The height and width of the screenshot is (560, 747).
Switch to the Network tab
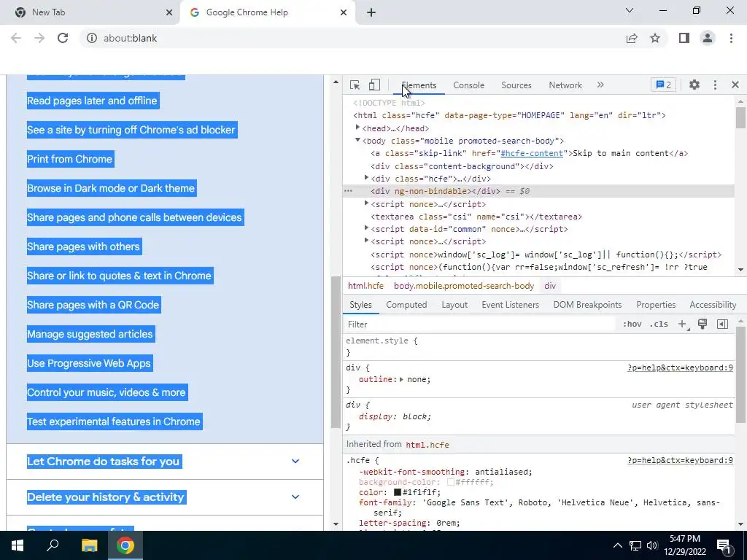[565, 85]
